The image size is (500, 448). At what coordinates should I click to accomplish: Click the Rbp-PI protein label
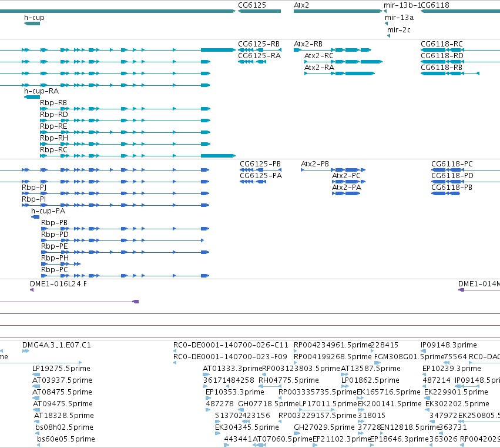[34, 199]
